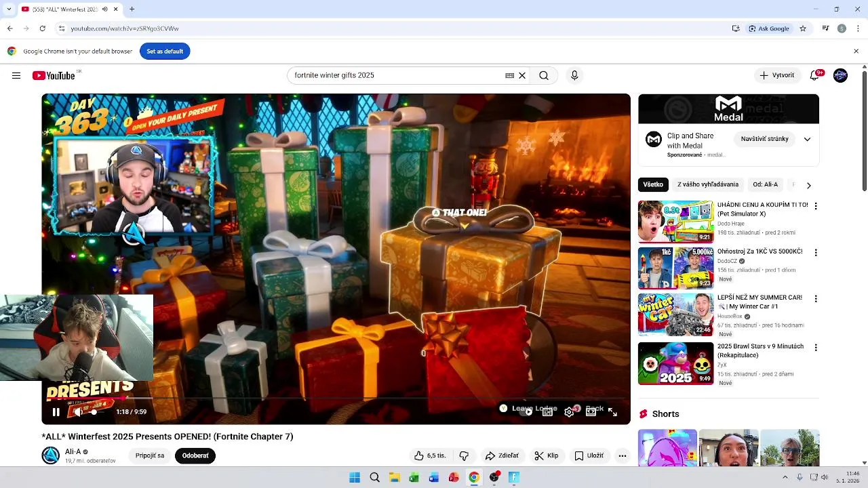
Task: Click the Vytvoriť create button
Action: tap(777, 75)
